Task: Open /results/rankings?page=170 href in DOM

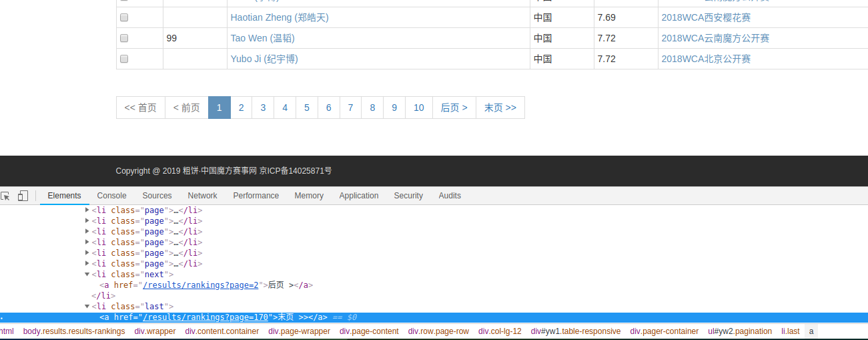Action: 205,317
